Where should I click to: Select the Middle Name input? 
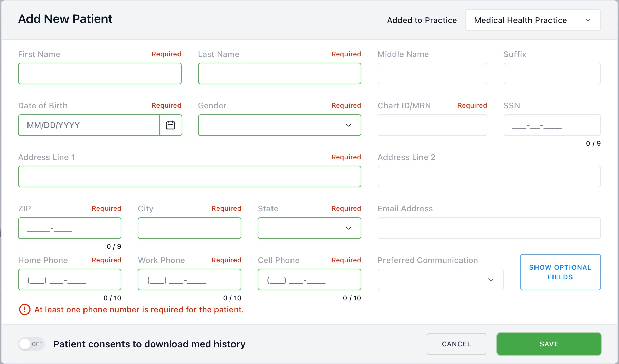coord(432,74)
